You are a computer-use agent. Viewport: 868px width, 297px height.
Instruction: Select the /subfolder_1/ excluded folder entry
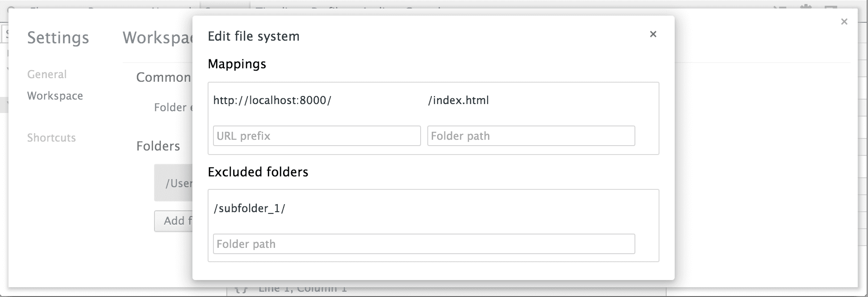pyautogui.click(x=250, y=208)
